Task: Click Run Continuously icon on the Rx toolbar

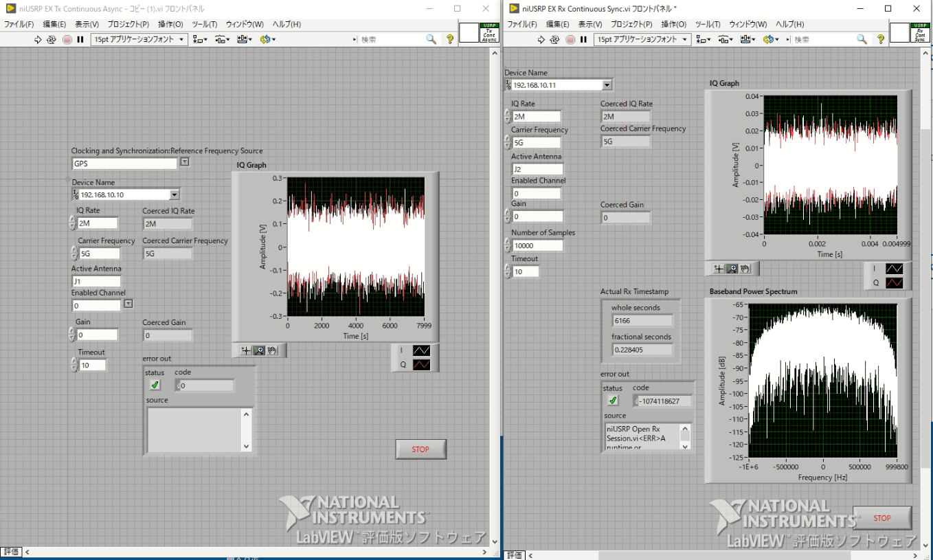Action: click(554, 39)
